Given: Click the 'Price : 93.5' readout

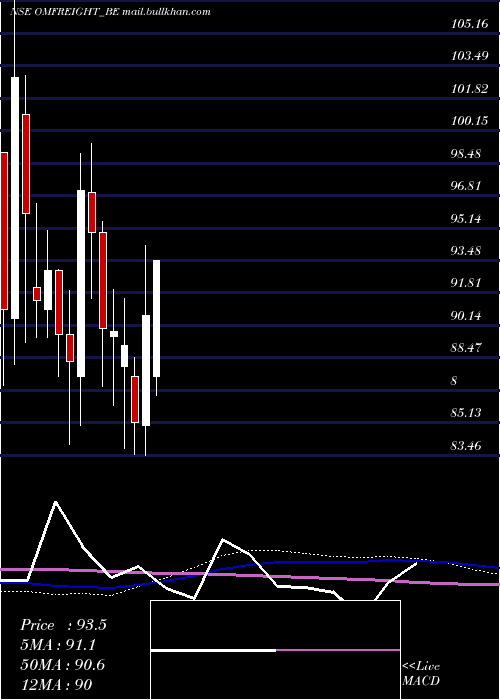Looking at the screenshot, I should click(x=63, y=625).
